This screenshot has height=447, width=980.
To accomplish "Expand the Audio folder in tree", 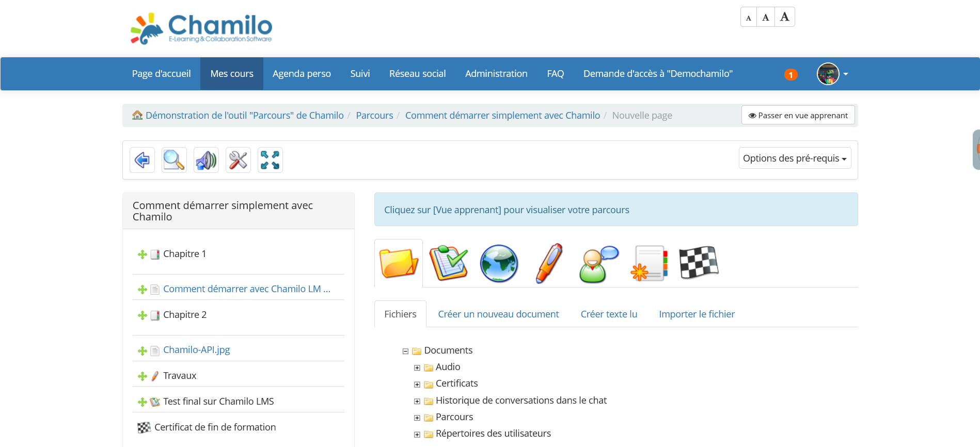I will tap(417, 368).
